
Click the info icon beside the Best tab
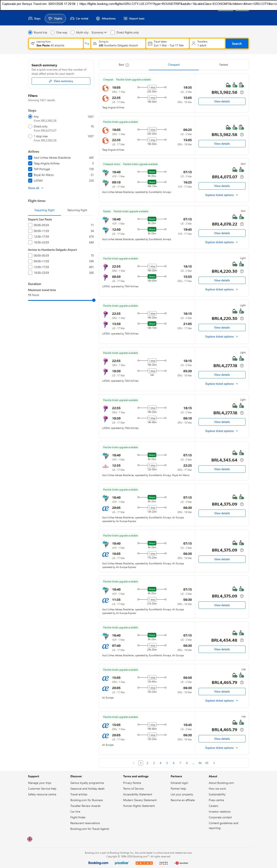tap(127, 65)
